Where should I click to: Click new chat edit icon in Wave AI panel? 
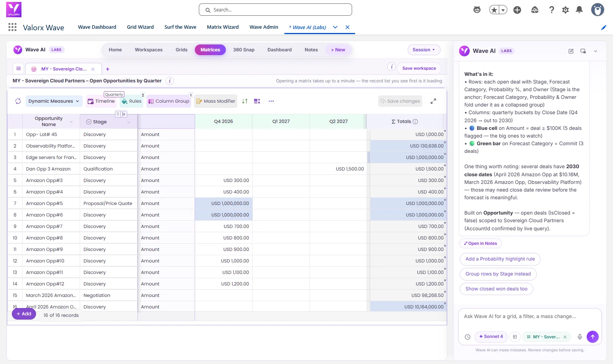point(571,51)
